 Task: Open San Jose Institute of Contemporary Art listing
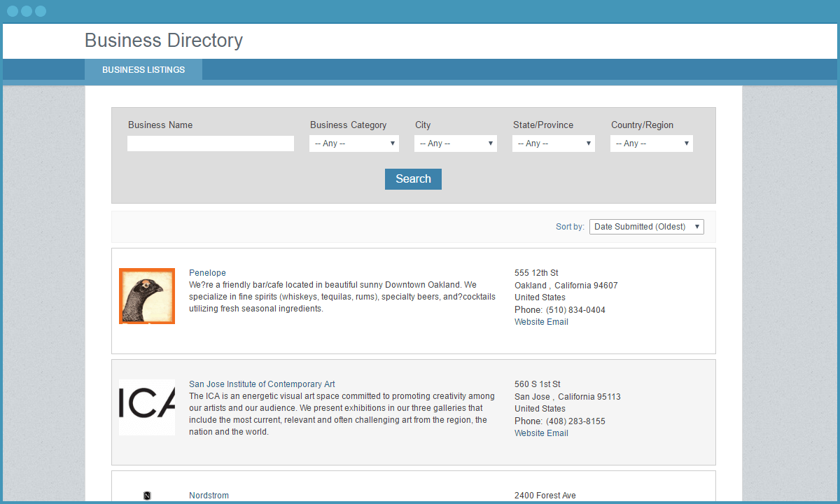pyautogui.click(x=262, y=384)
